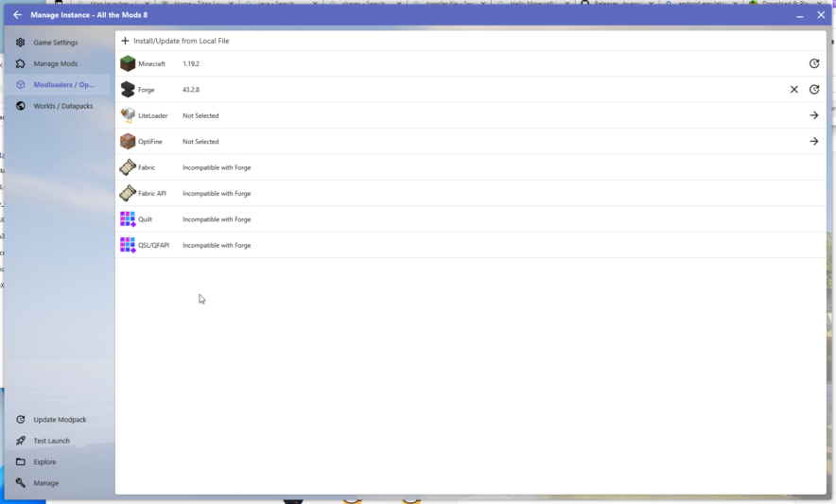Refresh the Minecraft 1.19.2 version

click(814, 63)
